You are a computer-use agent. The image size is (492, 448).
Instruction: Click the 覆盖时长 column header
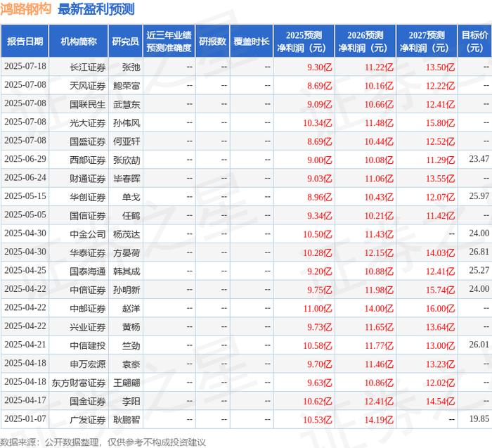[252, 41]
